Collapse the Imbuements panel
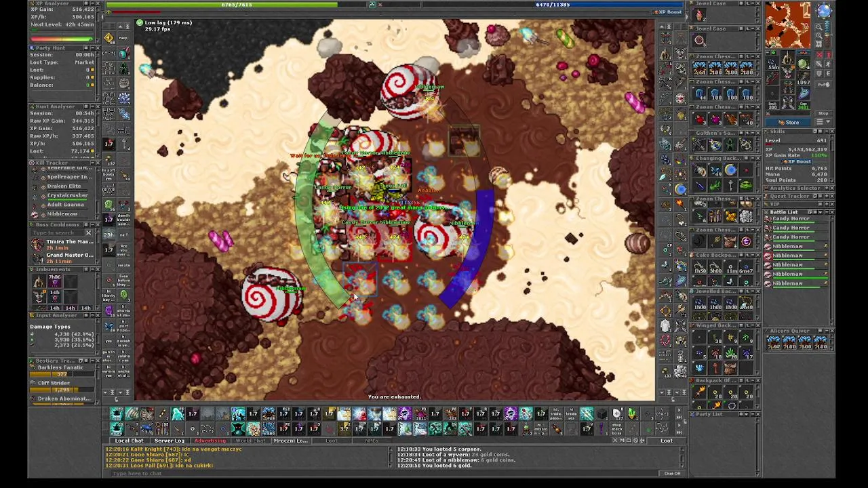Screen dimensions: 868x488 click(92, 270)
